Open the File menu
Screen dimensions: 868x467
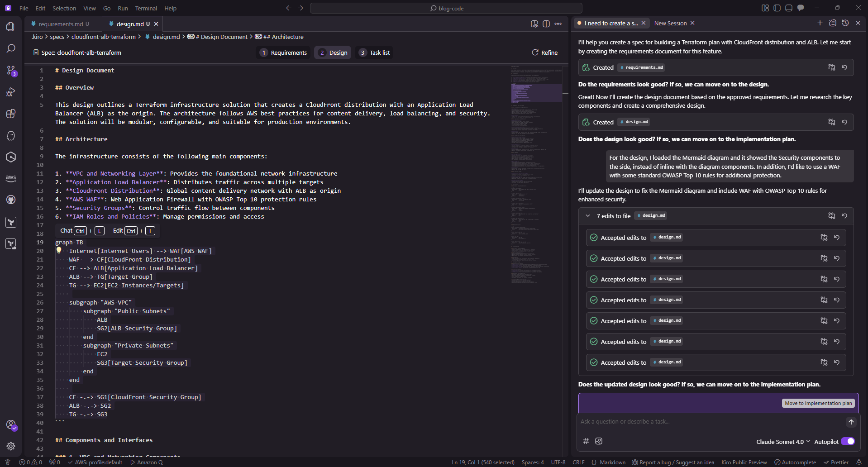[x=24, y=8]
